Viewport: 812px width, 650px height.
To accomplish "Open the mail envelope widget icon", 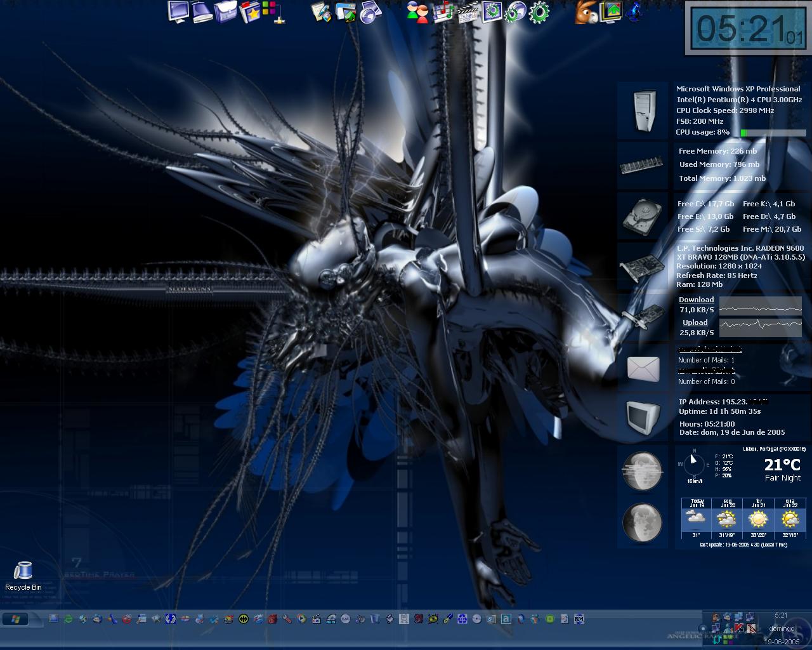I will (x=643, y=368).
